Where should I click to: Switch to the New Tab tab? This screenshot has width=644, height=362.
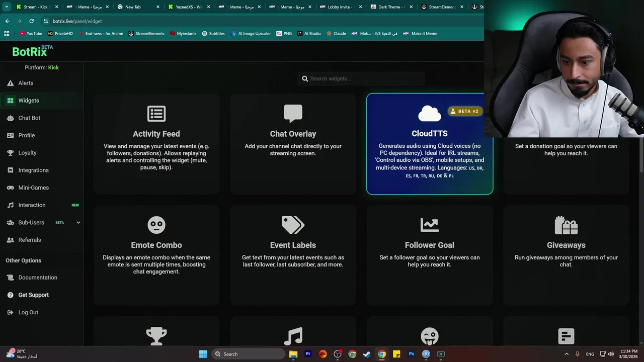[138, 7]
